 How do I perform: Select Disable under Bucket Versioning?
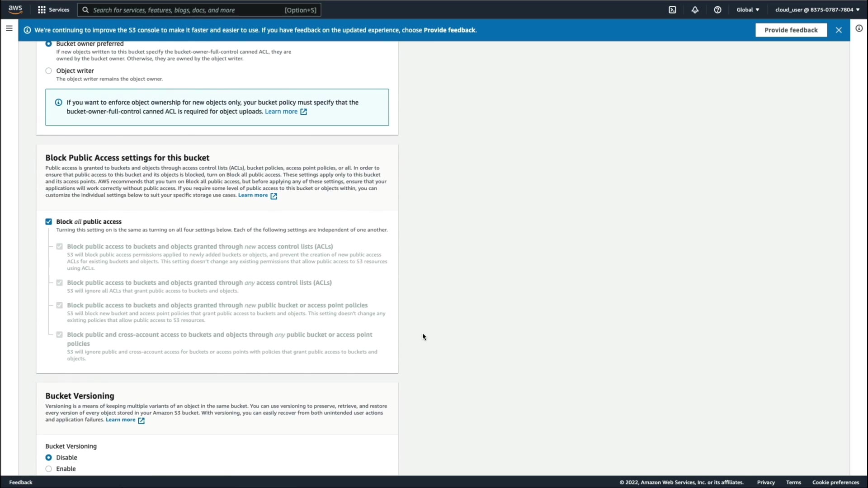pos(48,458)
